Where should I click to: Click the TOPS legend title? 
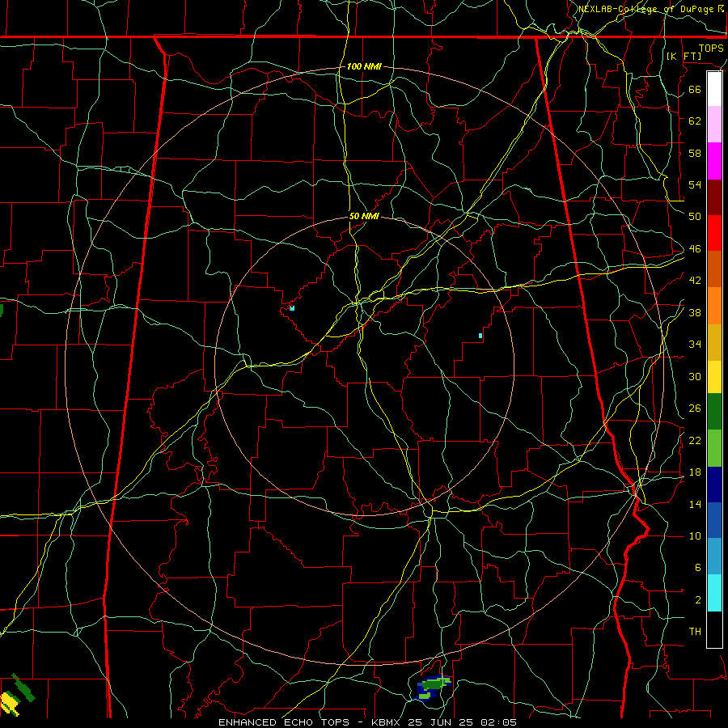(711, 49)
